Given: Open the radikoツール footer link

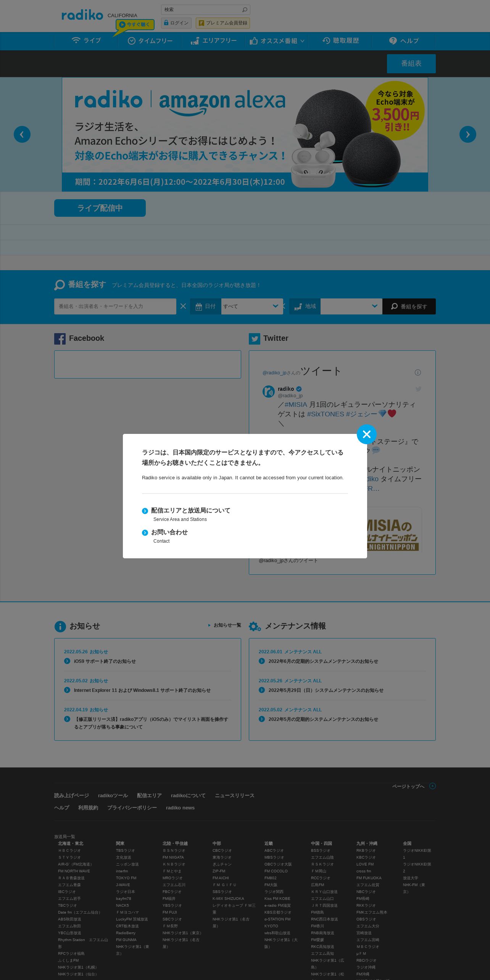Looking at the screenshot, I should coord(113,795).
